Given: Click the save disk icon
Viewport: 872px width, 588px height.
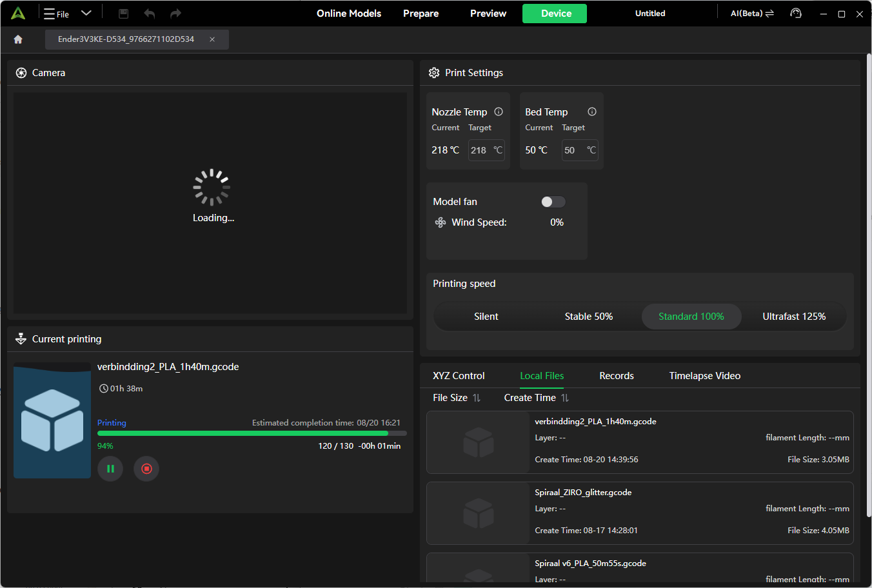Looking at the screenshot, I should (124, 14).
